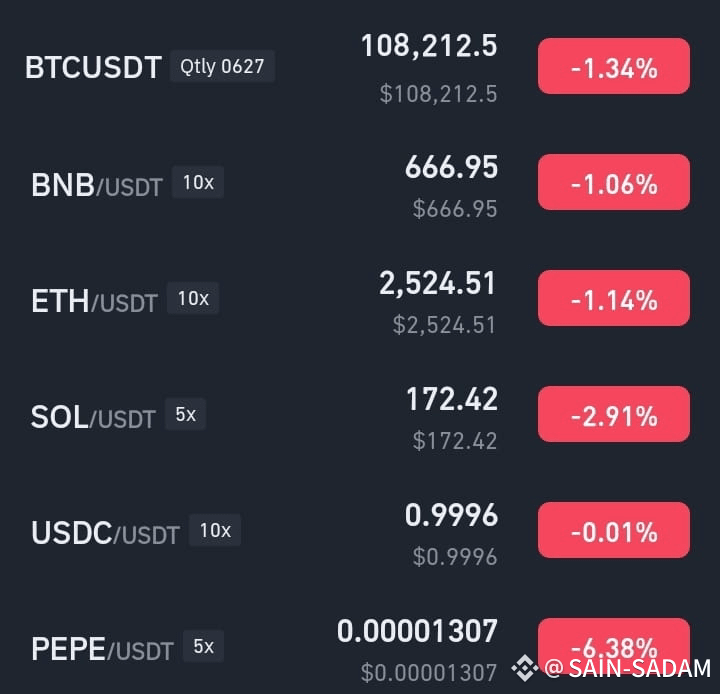The image size is (720, 694).
Task: Select the Qtly 0627 contract tag
Action: click(x=222, y=66)
